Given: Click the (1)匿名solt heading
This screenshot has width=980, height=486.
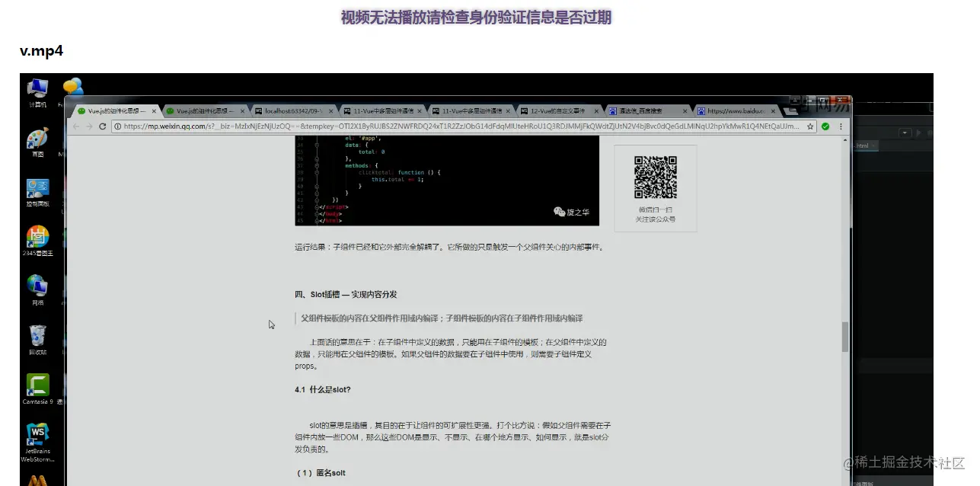Looking at the screenshot, I should click(x=320, y=473).
